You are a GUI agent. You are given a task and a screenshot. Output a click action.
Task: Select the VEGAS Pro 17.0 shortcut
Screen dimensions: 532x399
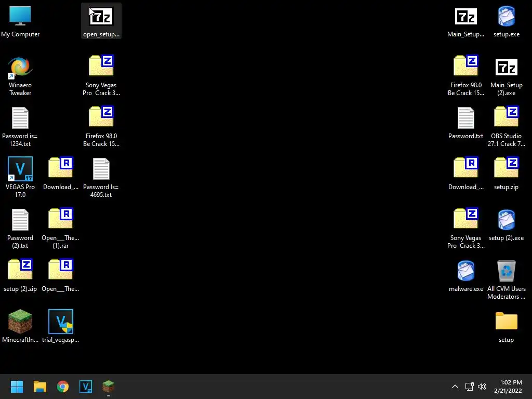[20, 177]
